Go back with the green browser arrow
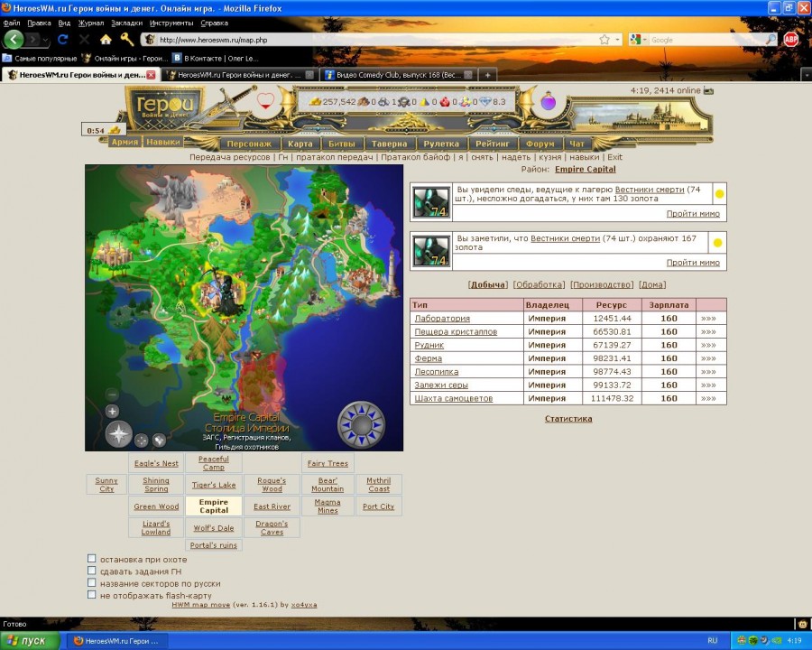This screenshot has height=650, width=812. [14, 40]
